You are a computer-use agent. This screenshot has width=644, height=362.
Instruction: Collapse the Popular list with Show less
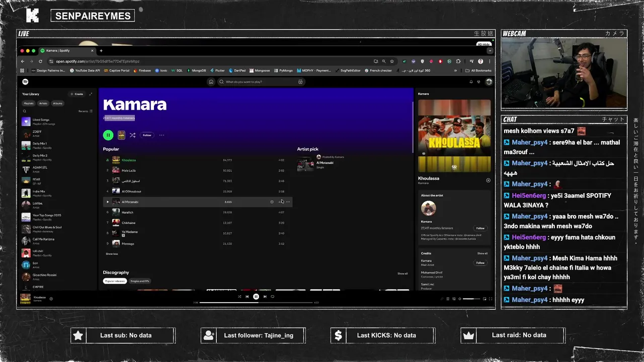(112, 254)
